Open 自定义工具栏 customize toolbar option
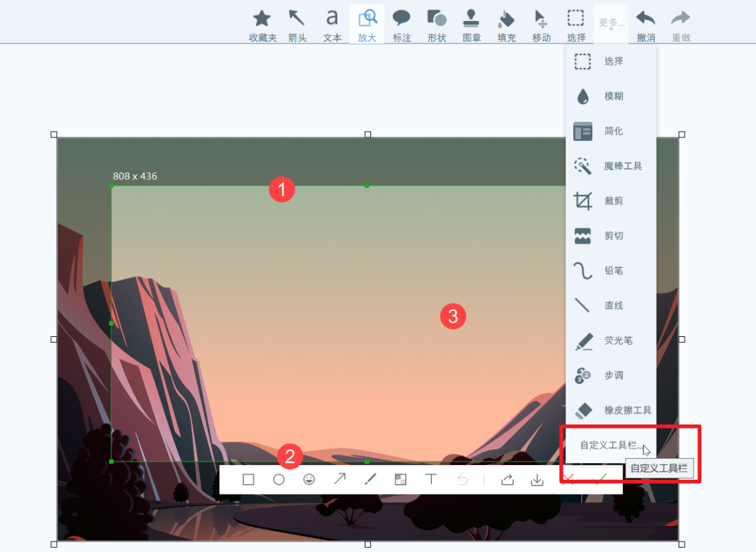The height and width of the screenshot is (552, 756). point(611,445)
